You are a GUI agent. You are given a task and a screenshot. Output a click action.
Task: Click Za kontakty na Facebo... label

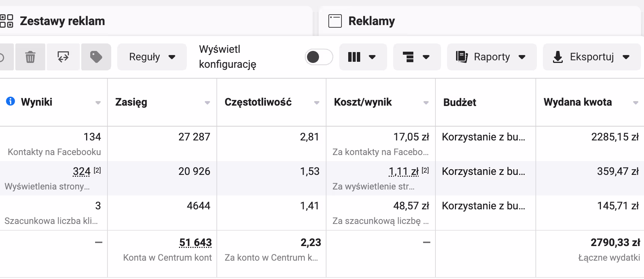(x=380, y=152)
